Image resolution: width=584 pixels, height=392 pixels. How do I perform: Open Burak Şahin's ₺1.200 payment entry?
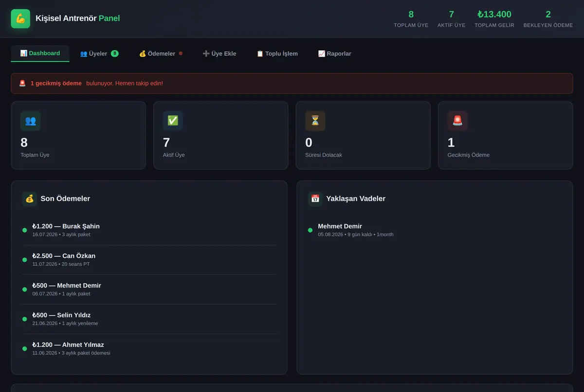[x=149, y=231]
